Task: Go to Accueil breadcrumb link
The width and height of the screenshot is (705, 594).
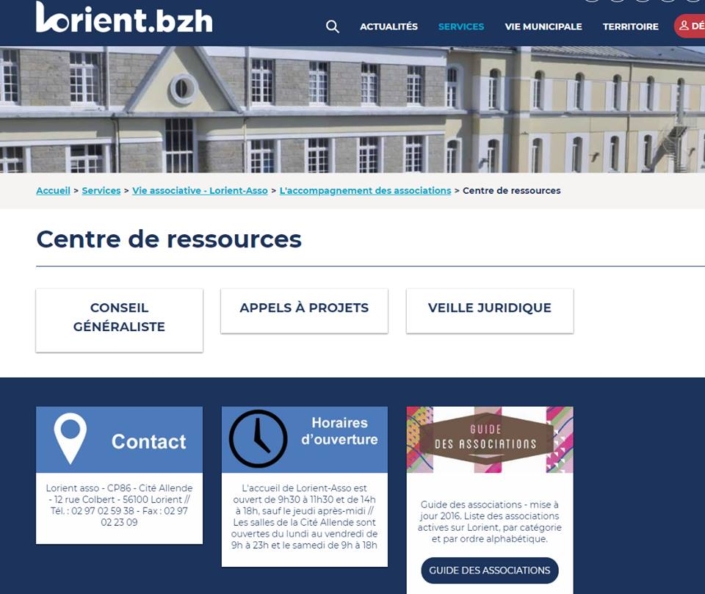Action: tap(53, 191)
